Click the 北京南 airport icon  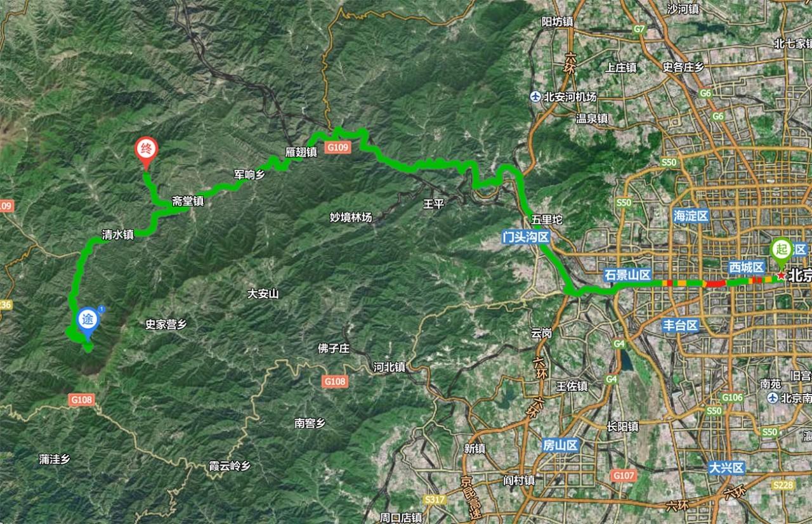(772, 398)
